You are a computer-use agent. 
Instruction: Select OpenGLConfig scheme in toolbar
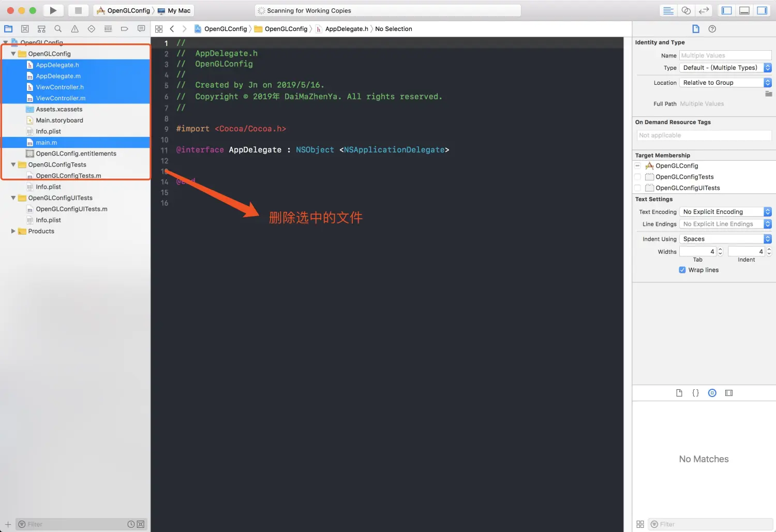[x=123, y=10]
